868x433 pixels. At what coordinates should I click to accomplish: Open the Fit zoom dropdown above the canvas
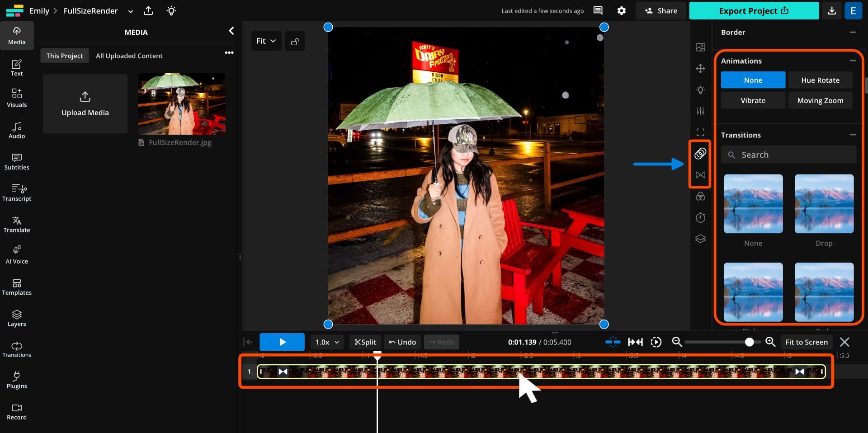coord(266,41)
